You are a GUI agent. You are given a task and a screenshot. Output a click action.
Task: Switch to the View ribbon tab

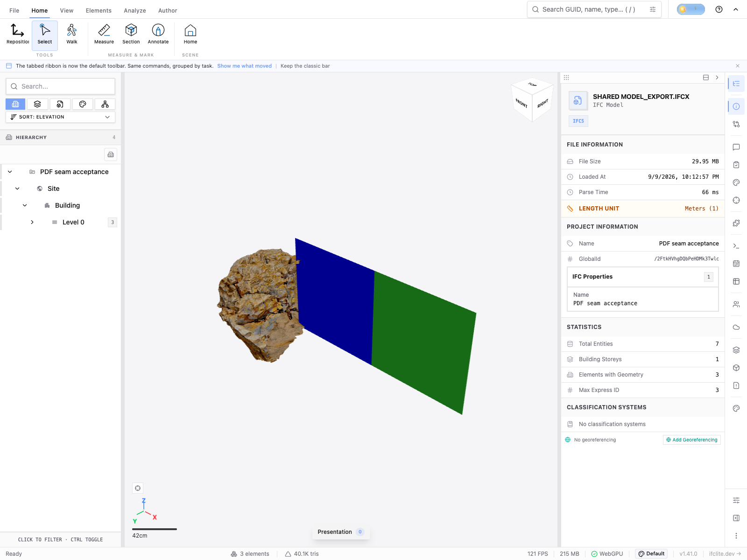click(x=67, y=10)
